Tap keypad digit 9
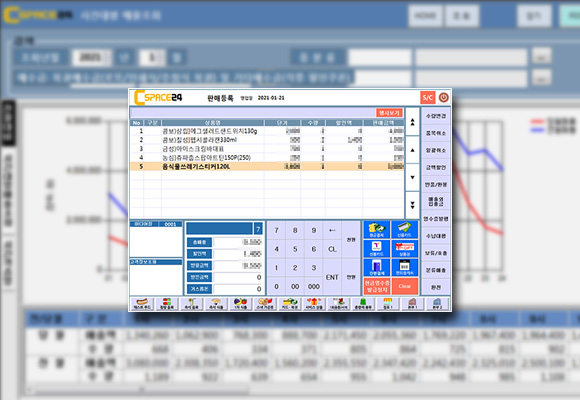 pyautogui.click(x=314, y=230)
